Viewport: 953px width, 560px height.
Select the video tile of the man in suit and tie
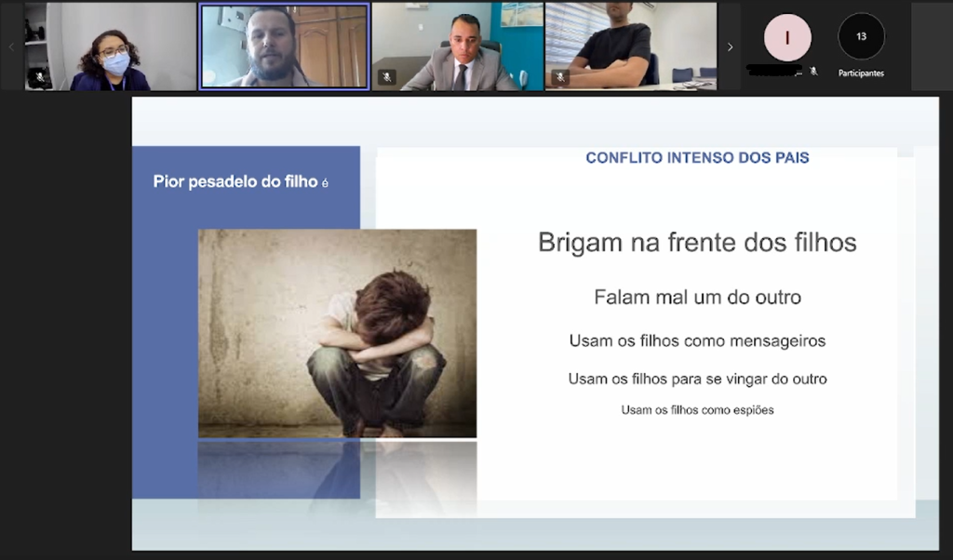(x=457, y=47)
